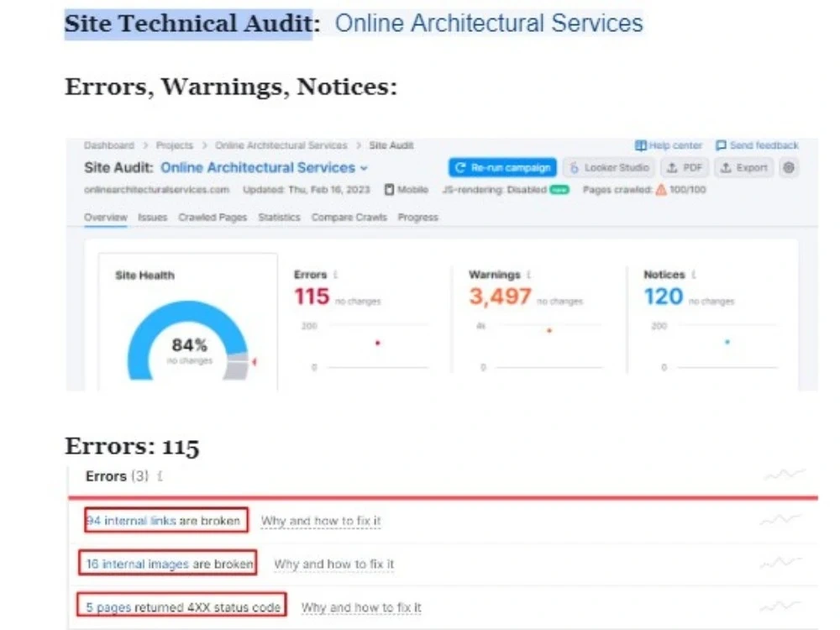Open the Statistics tab

(279, 217)
